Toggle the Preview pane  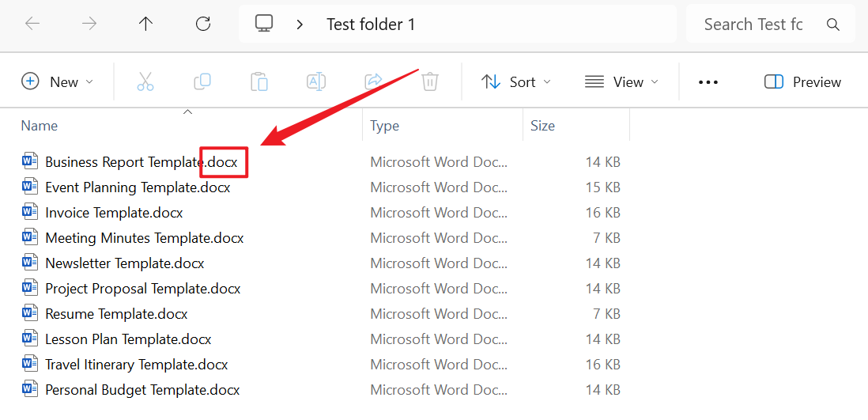point(802,82)
